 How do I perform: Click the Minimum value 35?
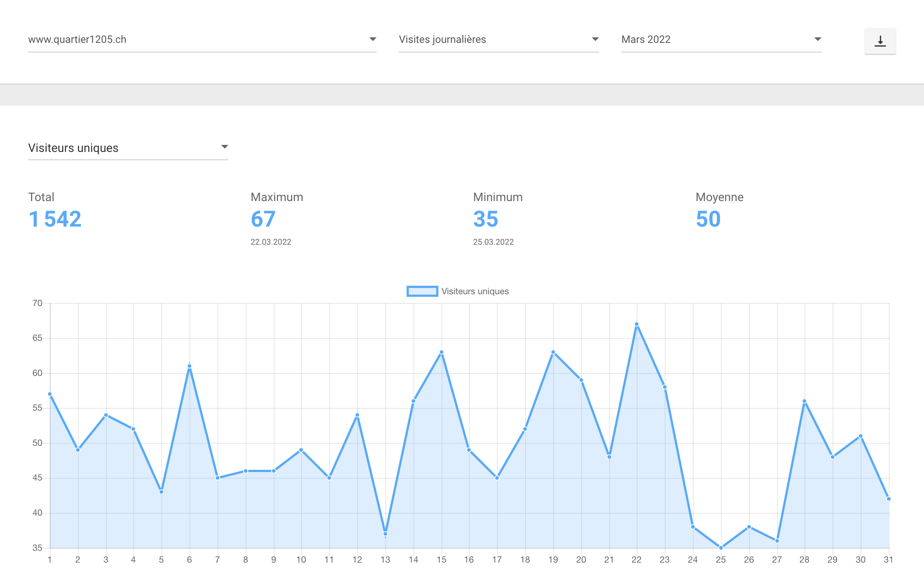coord(485,219)
